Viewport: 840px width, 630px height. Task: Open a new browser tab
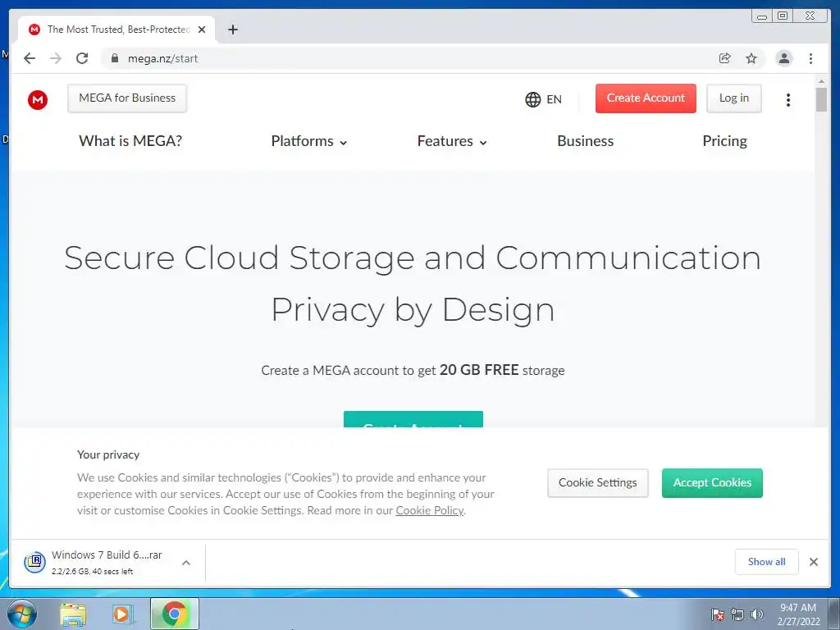point(232,30)
